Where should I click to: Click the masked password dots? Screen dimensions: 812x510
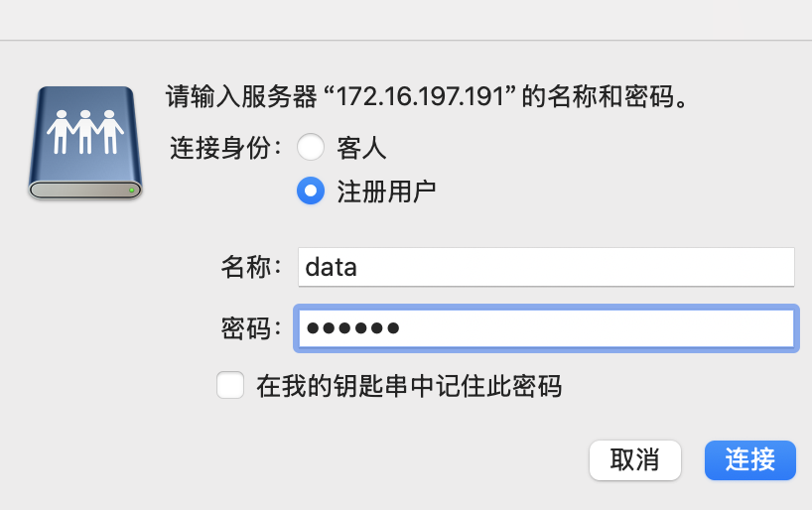(352, 328)
